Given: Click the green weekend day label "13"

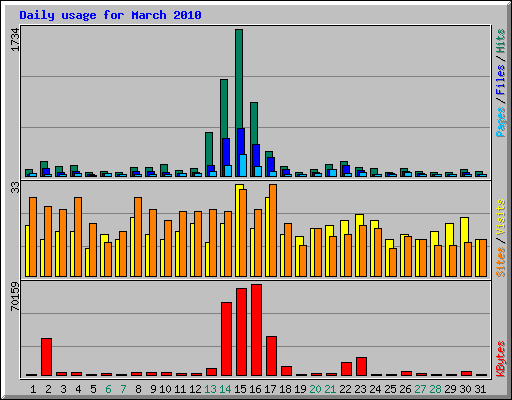Looking at the screenshot, I should coord(210,389).
